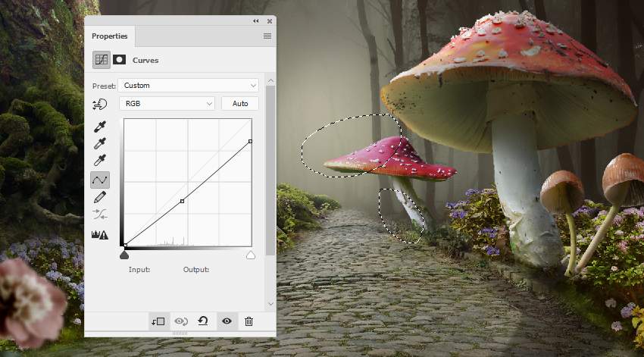Pick the gray point eyedropper

pos(100,143)
